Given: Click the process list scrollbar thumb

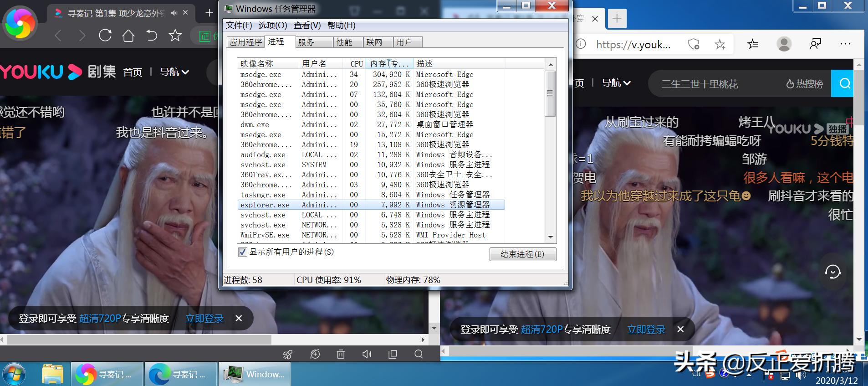Looking at the screenshot, I should (x=551, y=93).
